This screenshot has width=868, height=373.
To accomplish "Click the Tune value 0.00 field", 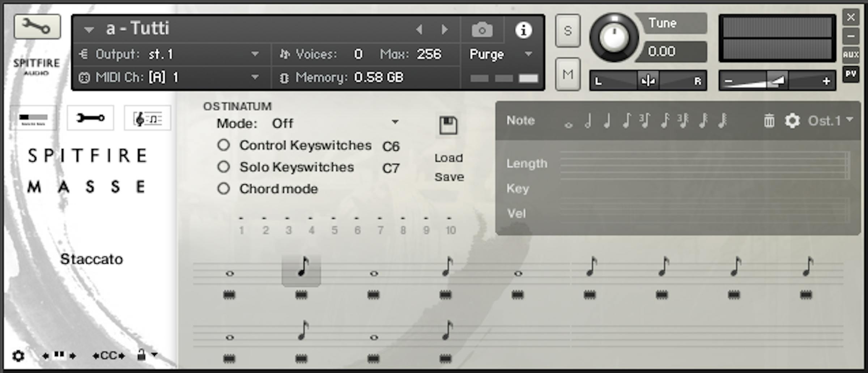I will pos(673,51).
